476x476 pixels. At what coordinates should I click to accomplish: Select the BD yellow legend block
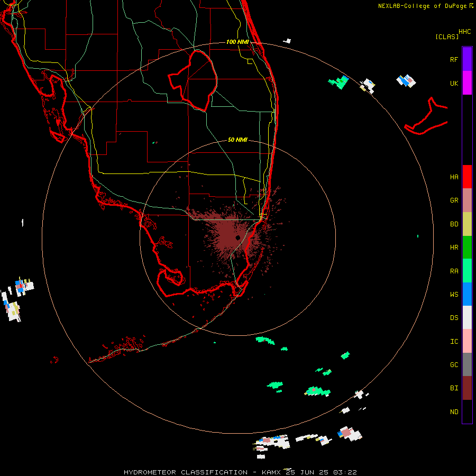tap(467, 224)
